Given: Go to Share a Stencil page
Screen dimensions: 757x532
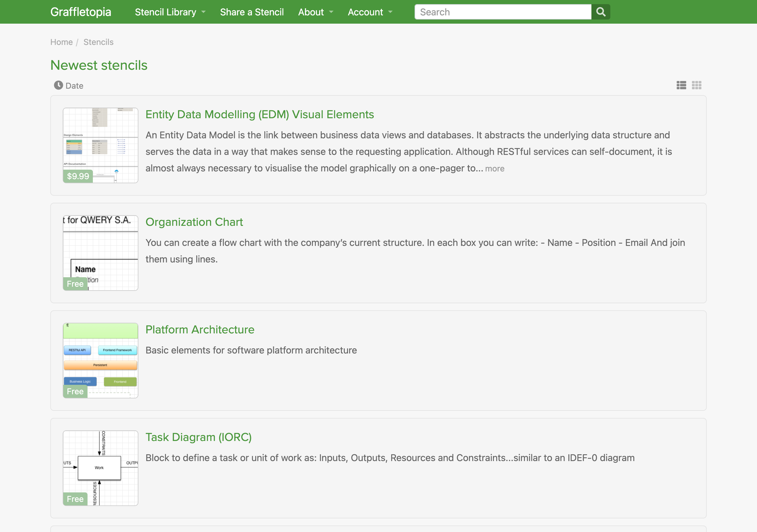Looking at the screenshot, I should click(x=252, y=12).
